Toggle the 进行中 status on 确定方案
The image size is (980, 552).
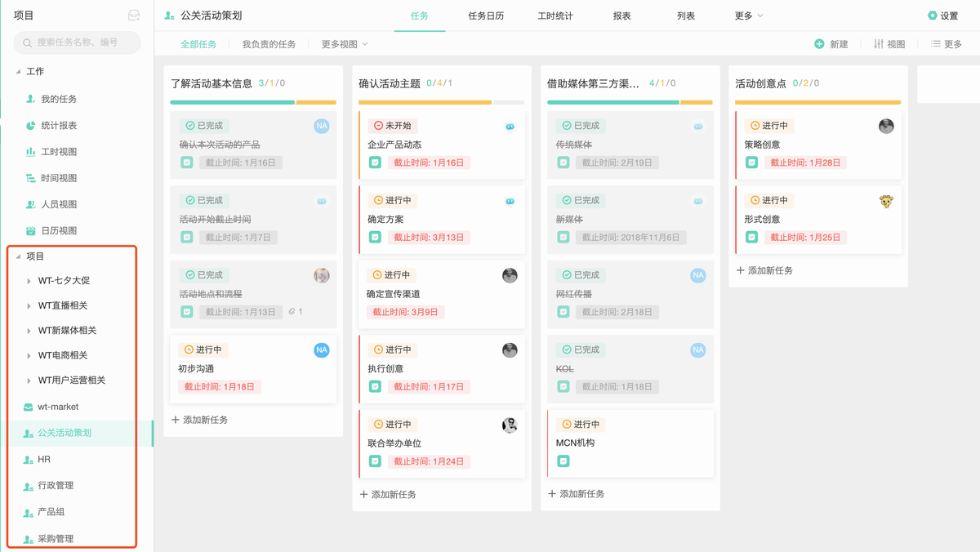point(392,200)
